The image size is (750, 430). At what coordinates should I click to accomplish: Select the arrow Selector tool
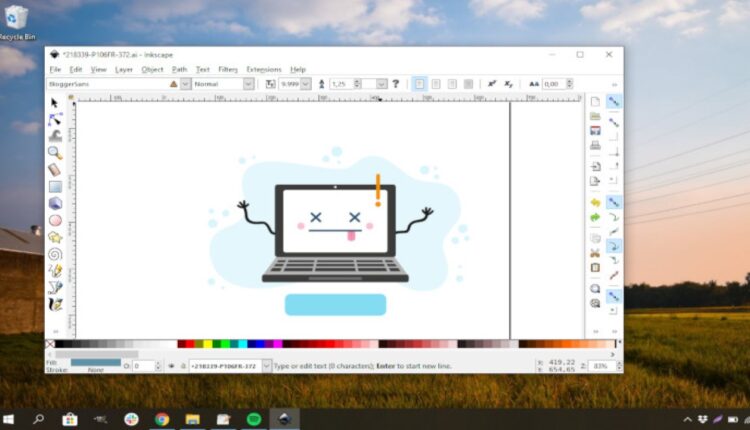pos(55,102)
